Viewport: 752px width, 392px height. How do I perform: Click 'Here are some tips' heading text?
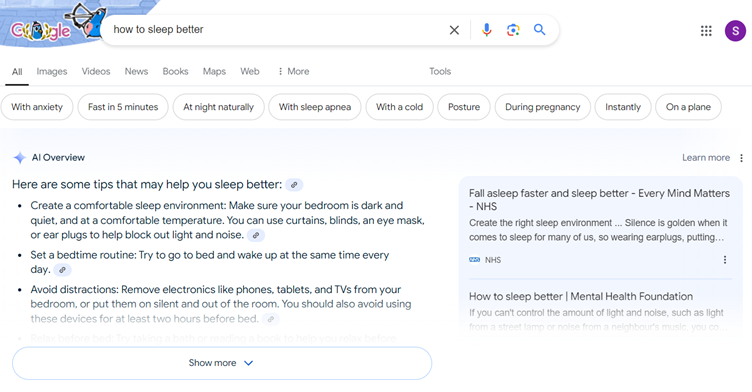tap(147, 185)
